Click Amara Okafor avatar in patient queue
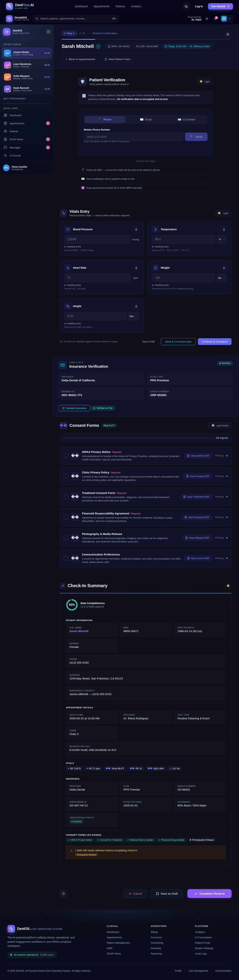 click(x=7, y=53)
